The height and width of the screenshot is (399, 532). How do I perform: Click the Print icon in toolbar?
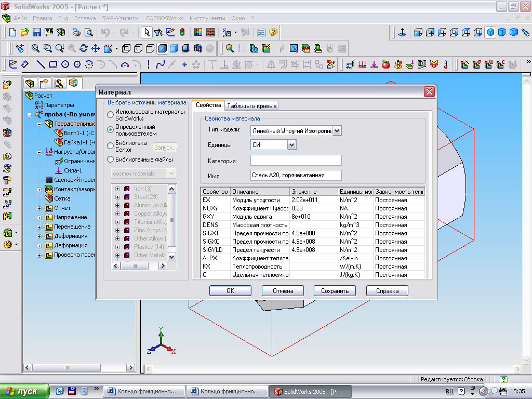click(76, 32)
